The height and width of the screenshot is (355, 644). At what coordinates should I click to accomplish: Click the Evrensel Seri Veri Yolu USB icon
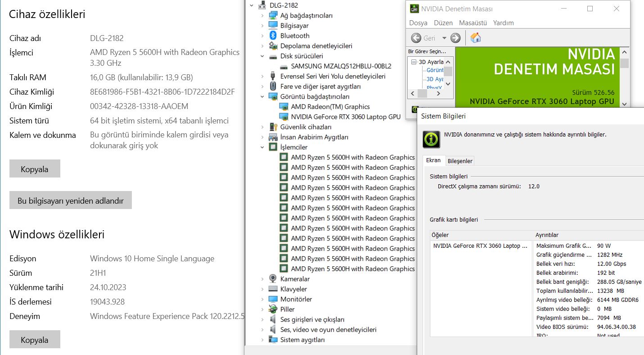273,76
